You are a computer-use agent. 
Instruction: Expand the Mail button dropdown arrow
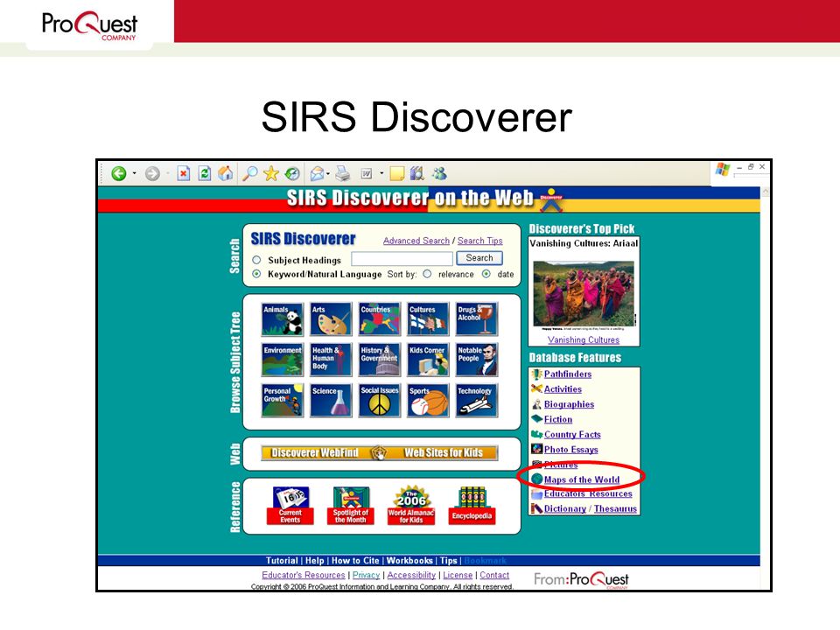tap(328, 173)
